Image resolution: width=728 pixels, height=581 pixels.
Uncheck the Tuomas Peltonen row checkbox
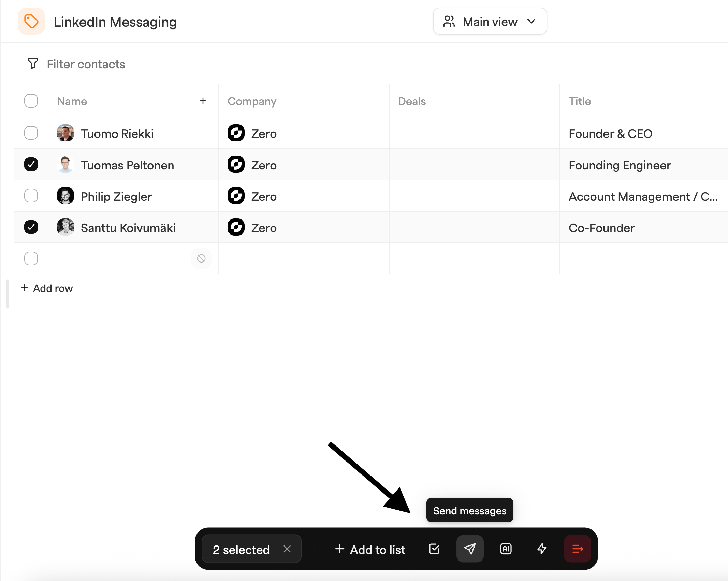pyautogui.click(x=31, y=164)
